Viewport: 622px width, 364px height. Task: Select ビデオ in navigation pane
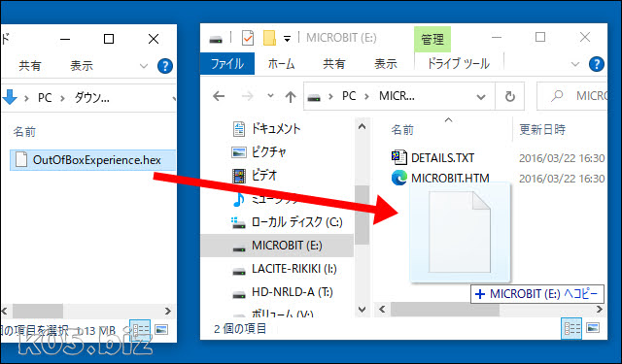click(x=255, y=176)
